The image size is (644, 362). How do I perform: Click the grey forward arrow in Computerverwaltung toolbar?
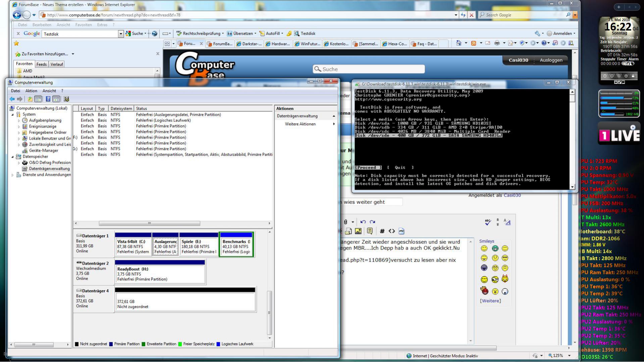[20, 99]
